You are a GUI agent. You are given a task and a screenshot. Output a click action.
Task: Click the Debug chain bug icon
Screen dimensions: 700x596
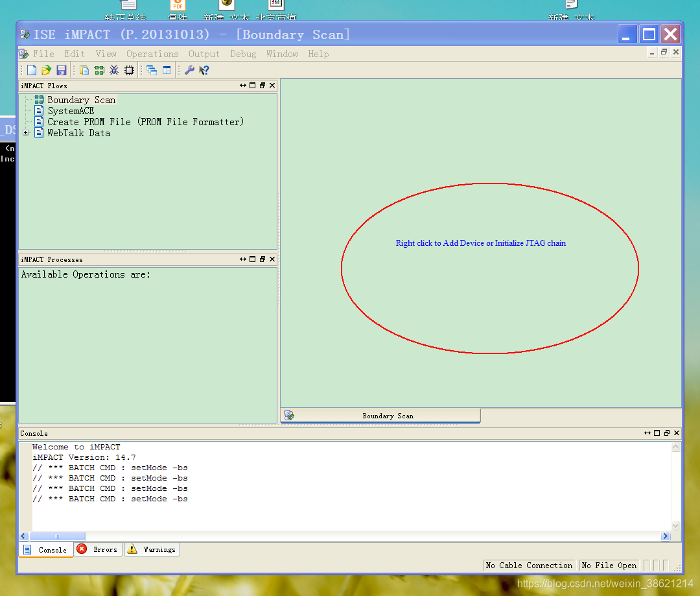(x=114, y=70)
